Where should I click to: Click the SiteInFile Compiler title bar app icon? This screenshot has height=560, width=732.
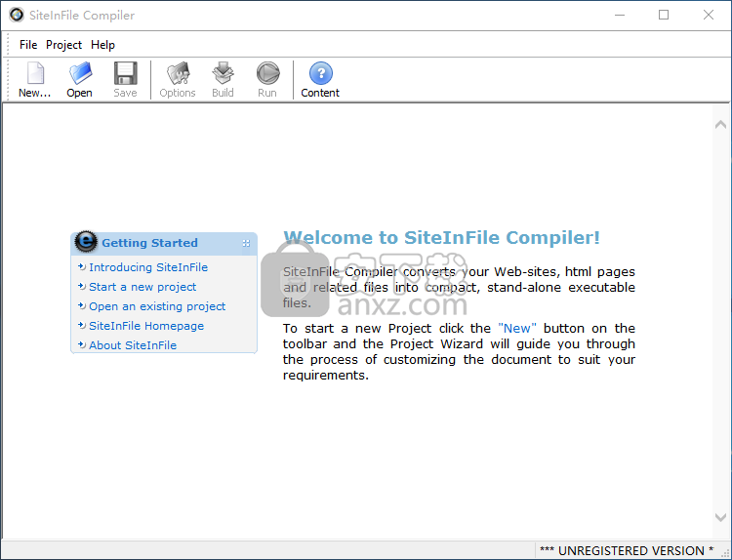[x=17, y=15]
